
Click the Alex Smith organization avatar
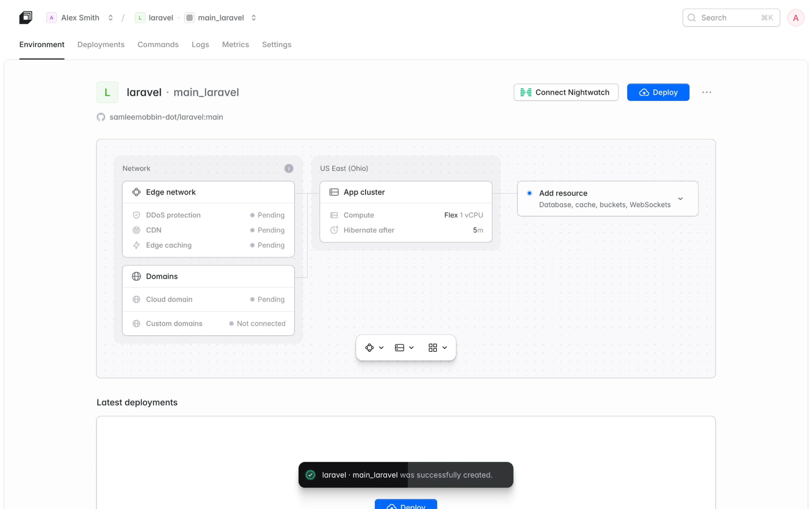click(51, 17)
